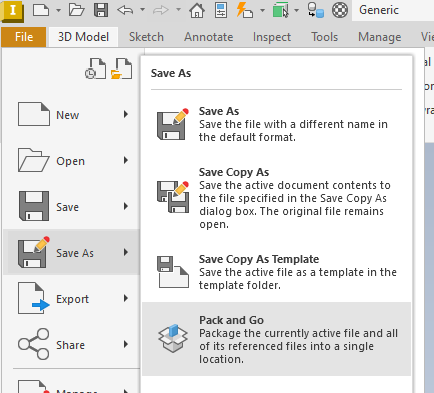This screenshot has width=434, height=393.
Task: Click 'Save the file with a different name' description
Action: (x=293, y=131)
